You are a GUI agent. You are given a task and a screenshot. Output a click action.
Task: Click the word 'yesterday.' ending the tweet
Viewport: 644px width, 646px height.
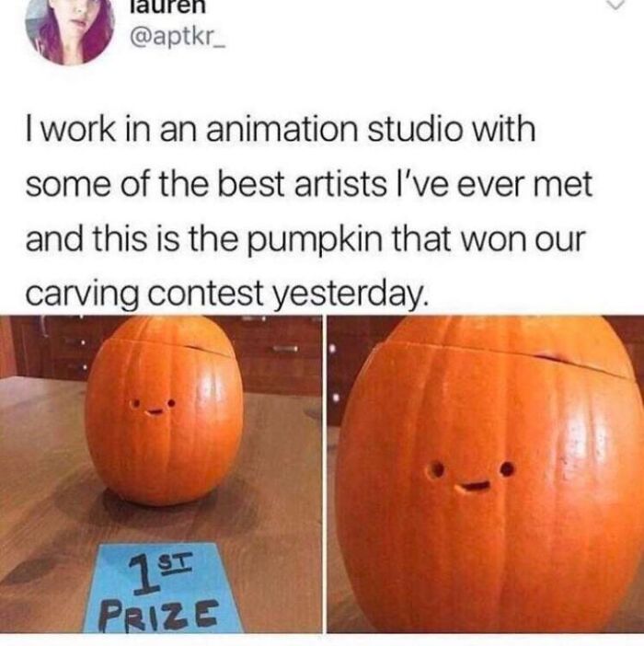pyautogui.click(x=349, y=294)
